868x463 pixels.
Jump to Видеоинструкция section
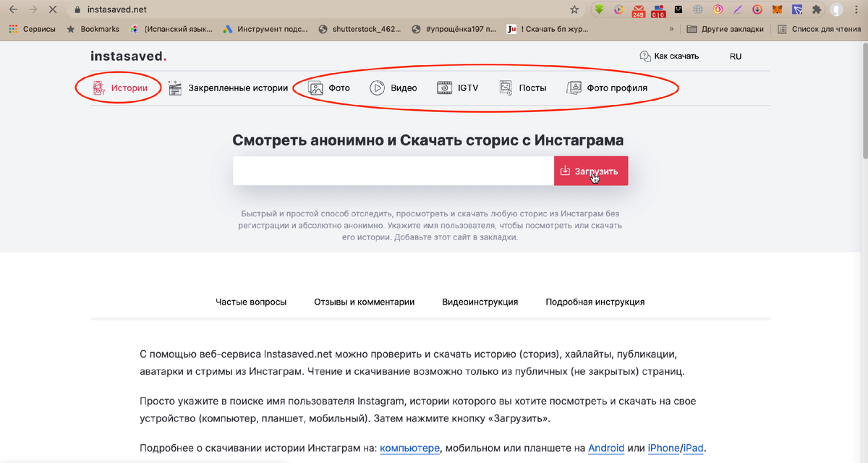pyautogui.click(x=480, y=302)
